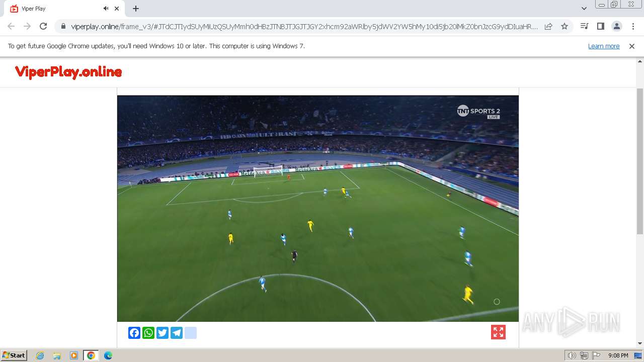
Task: Launch Microsoft Edge from taskbar
Action: pyautogui.click(x=108, y=355)
